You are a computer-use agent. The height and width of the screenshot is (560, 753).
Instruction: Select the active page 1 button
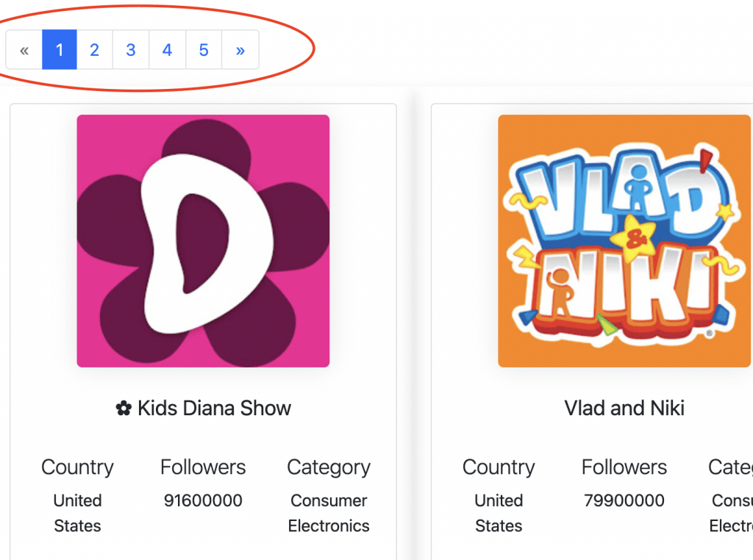click(x=60, y=50)
